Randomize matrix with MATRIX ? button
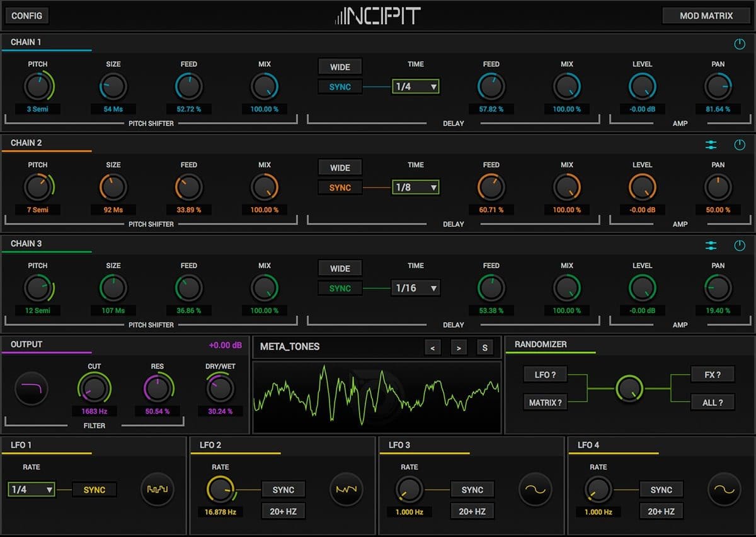 point(546,402)
